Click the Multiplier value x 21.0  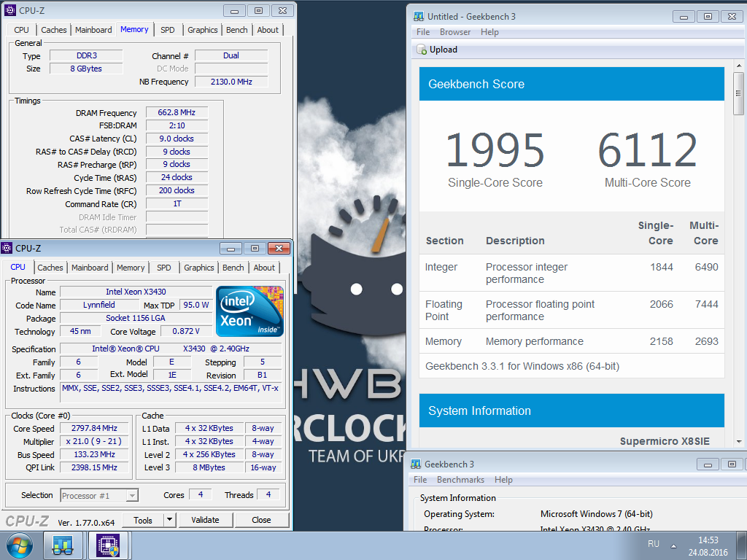[94, 441]
